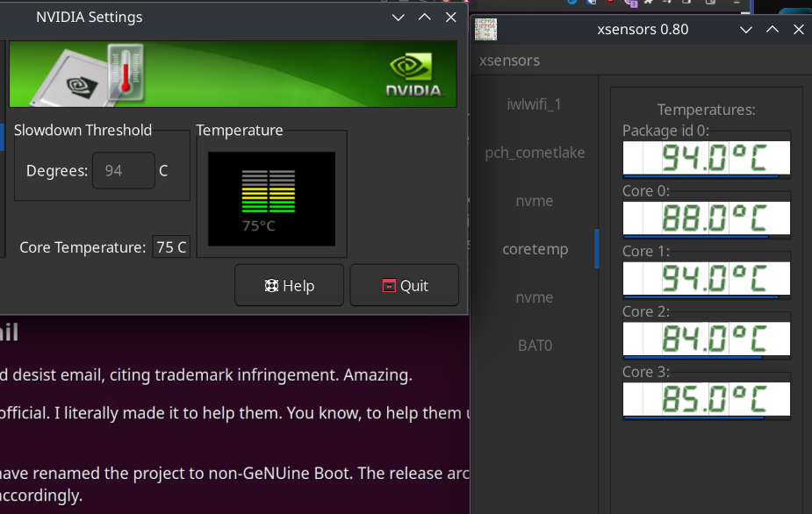The image size is (812, 514).
Task: Click the Help button in NVIDIA Settings
Action: click(289, 285)
